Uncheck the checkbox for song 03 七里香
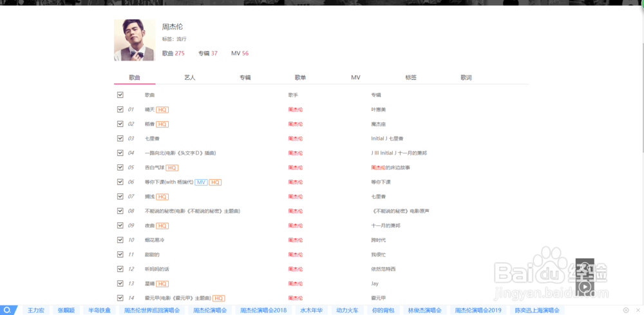 click(x=120, y=138)
